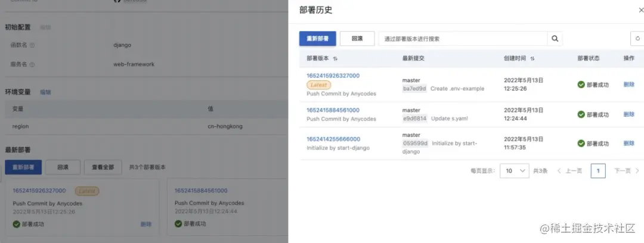Image resolution: width=644 pixels, height=243 pixels.
Task: Delete deployment 1652415926327000 via 删除 link in table
Action: point(629,84)
